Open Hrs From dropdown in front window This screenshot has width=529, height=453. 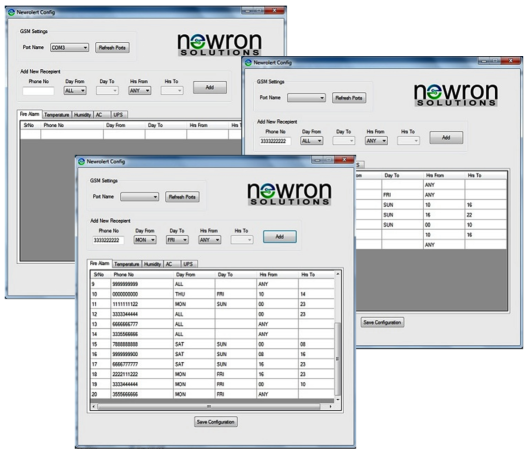pyautogui.click(x=210, y=240)
